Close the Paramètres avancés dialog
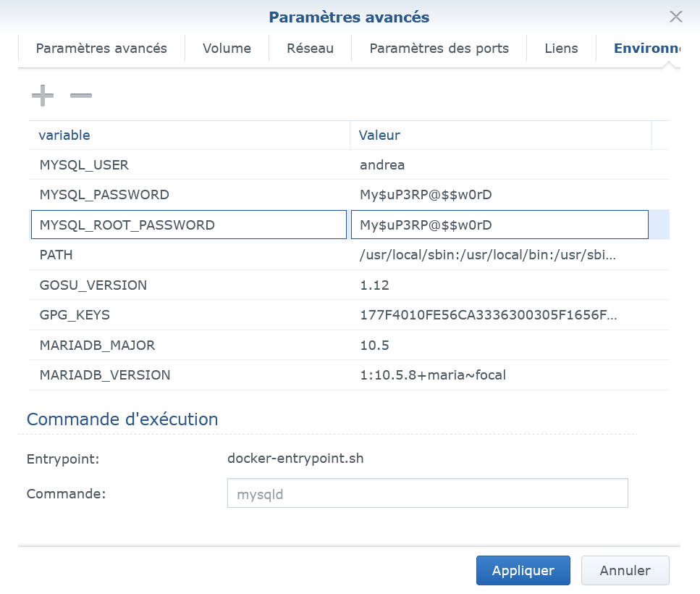The width and height of the screenshot is (700, 594). click(675, 17)
